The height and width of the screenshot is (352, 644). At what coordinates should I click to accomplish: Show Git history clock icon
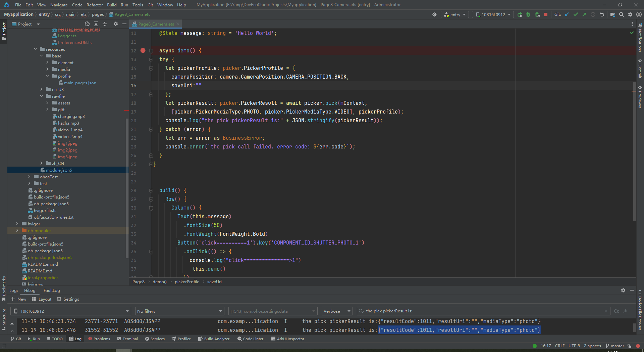[593, 14]
